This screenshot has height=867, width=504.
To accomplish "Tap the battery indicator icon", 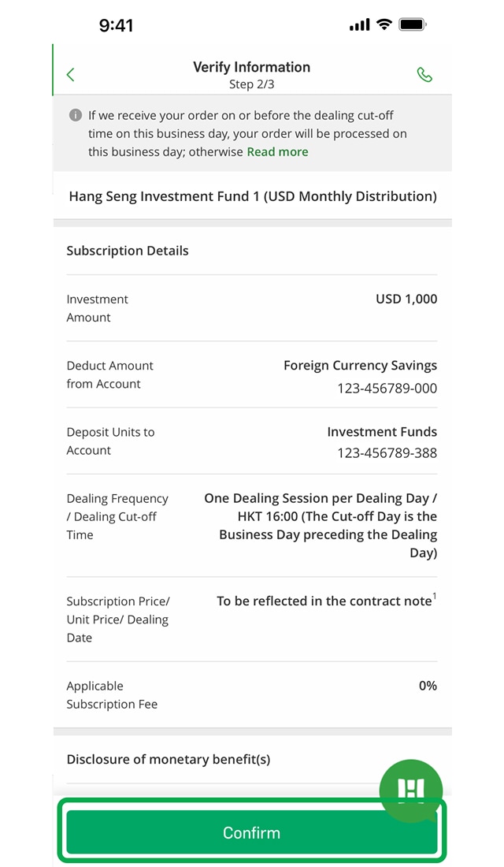I will coord(413,25).
